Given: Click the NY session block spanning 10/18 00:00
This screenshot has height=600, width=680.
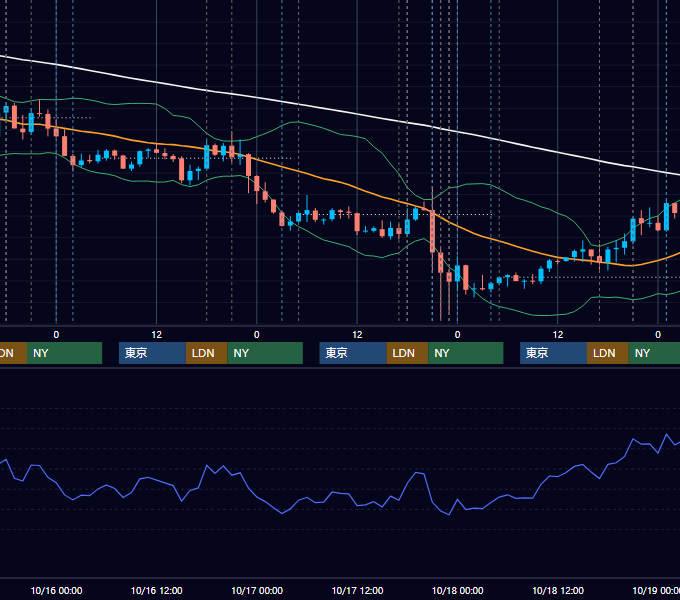Looking at the screenshot, I should click(x=466, y=353).
